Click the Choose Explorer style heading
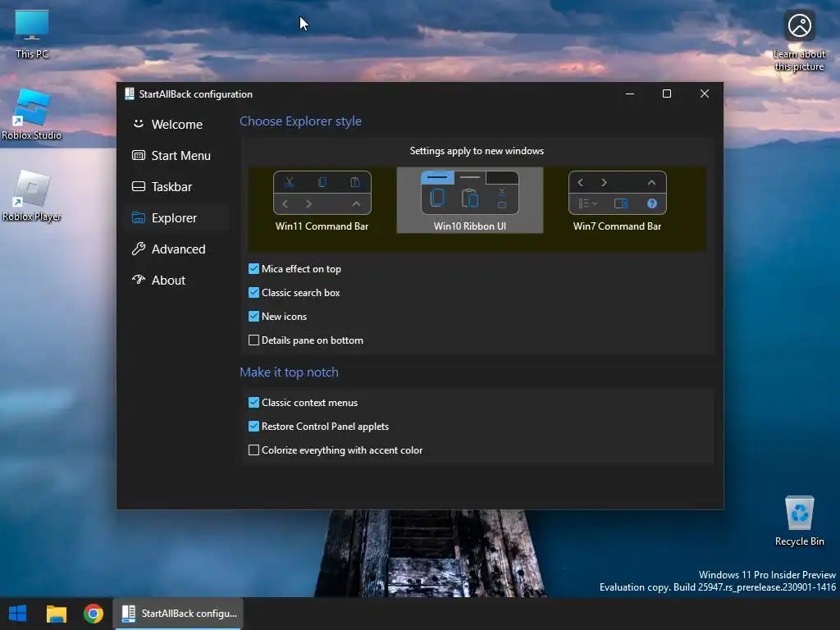 300,121
